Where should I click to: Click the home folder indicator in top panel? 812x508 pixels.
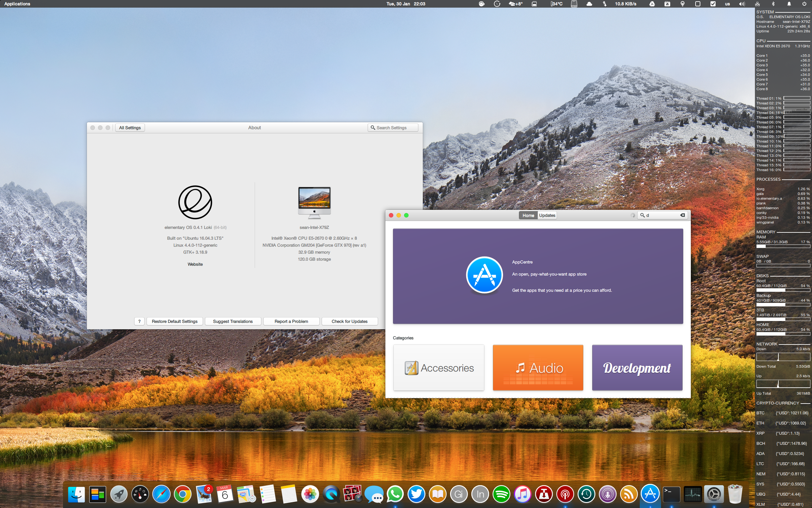(x=667, y=4)
